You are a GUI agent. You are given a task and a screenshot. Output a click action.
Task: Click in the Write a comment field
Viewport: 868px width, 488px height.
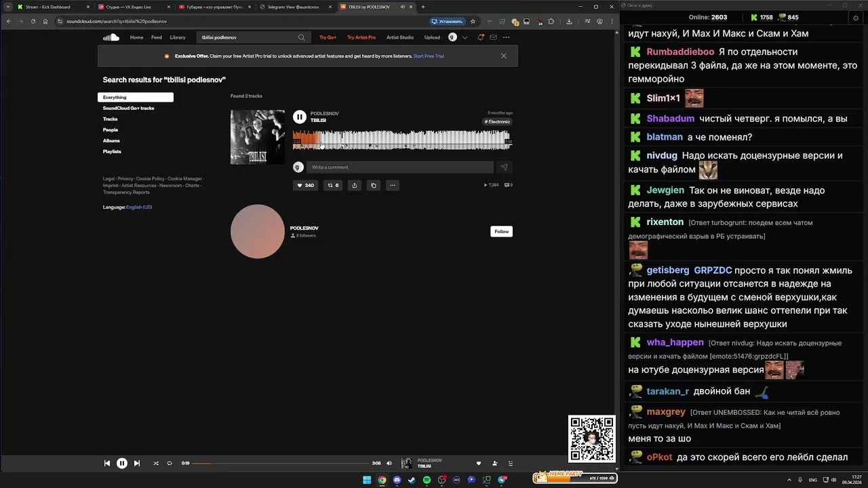click(x=400, y=167)
